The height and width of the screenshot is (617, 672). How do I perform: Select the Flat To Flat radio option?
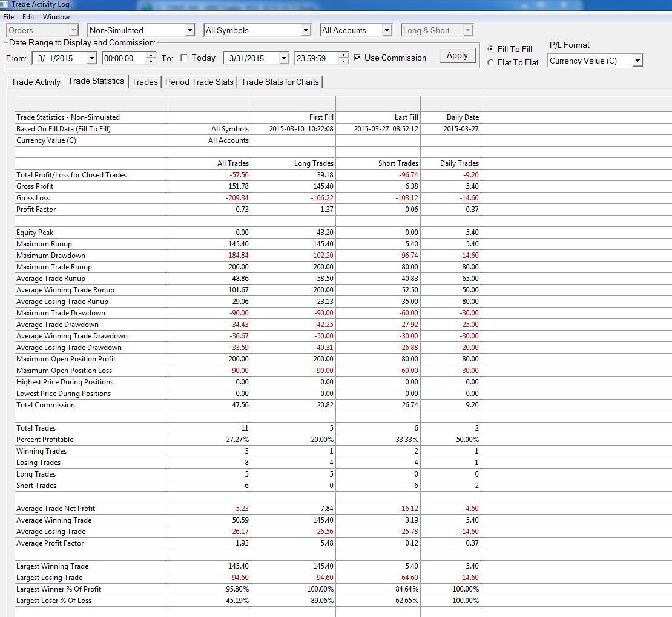[x=491, y=62]
